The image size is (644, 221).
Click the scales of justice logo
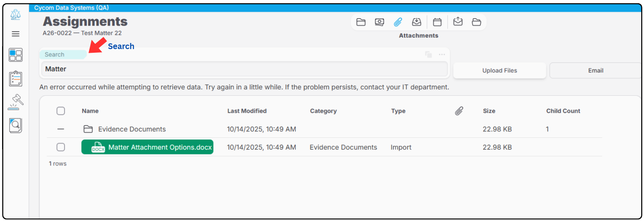[x=15, y=15]
